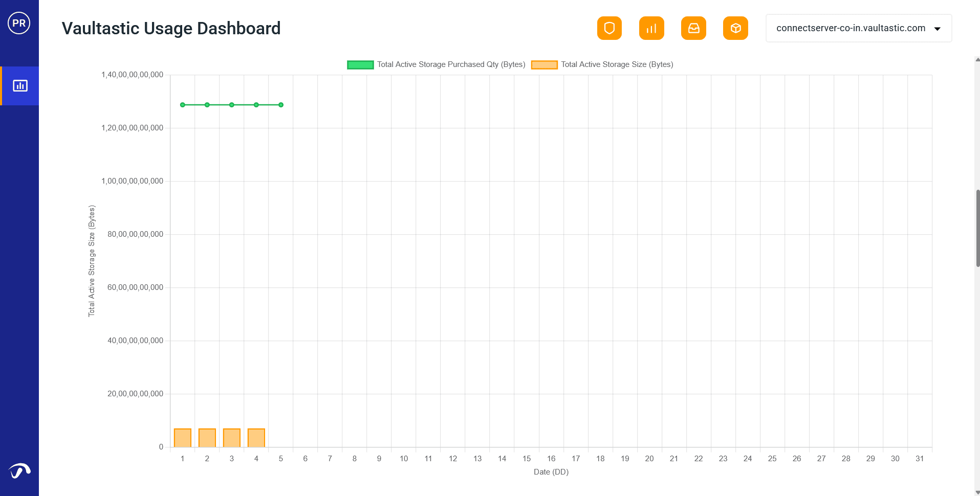The image size is (980, 496).
Task: Click the Vaultastic logo at sidebar bottom
Action: [x=19, y=470]
